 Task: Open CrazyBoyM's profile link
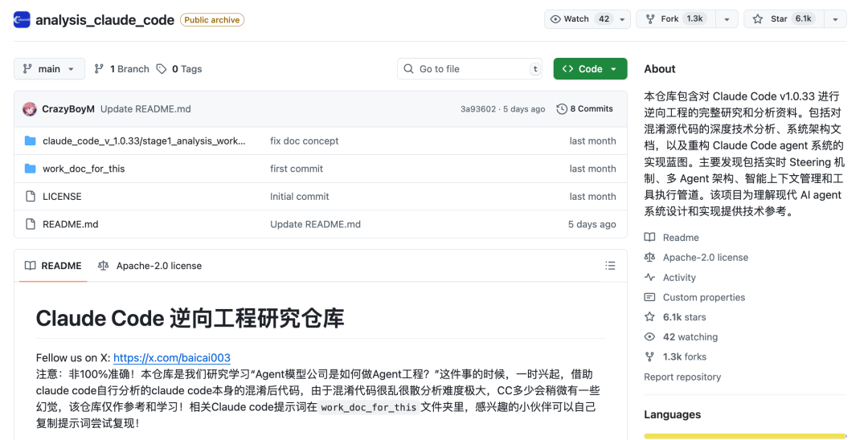click(x=68, y=109)
